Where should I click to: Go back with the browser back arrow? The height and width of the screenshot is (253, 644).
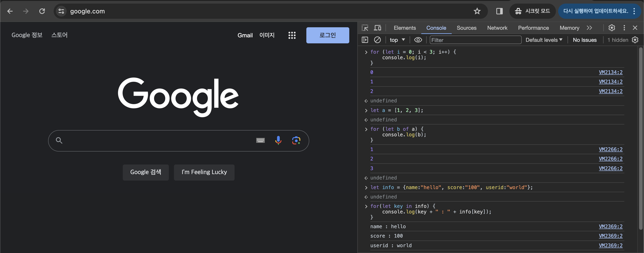10,11
